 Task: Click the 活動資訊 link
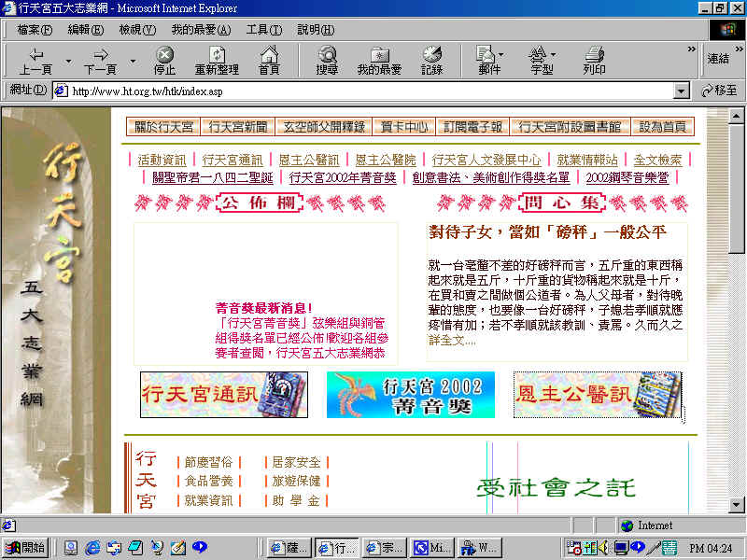[162, 160]
